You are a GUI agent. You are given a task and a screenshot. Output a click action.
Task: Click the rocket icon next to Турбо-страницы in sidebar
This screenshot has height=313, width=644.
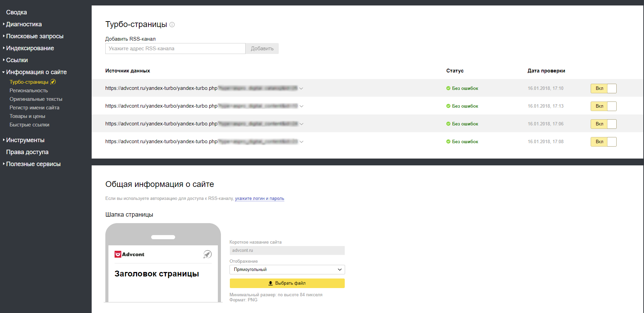pos(53,82)
